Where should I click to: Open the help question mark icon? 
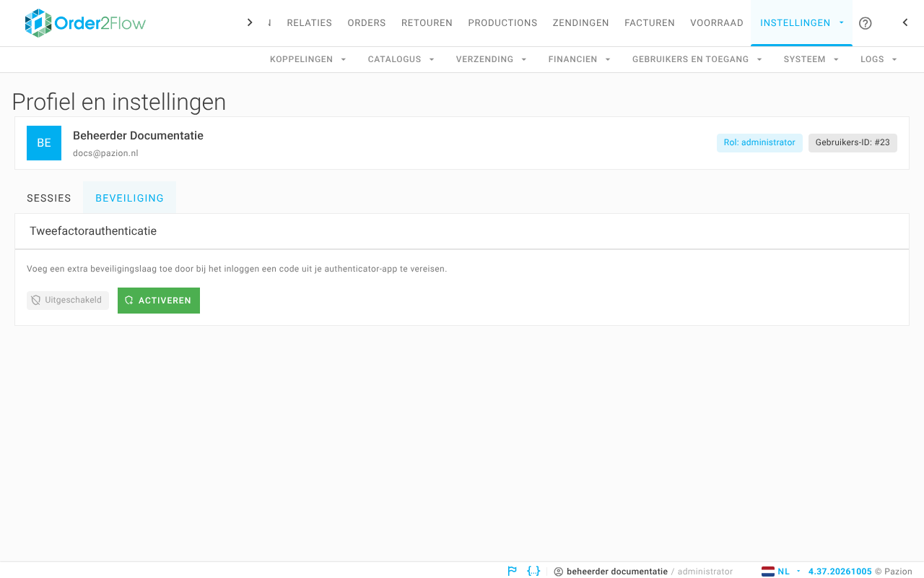(866, 23)
